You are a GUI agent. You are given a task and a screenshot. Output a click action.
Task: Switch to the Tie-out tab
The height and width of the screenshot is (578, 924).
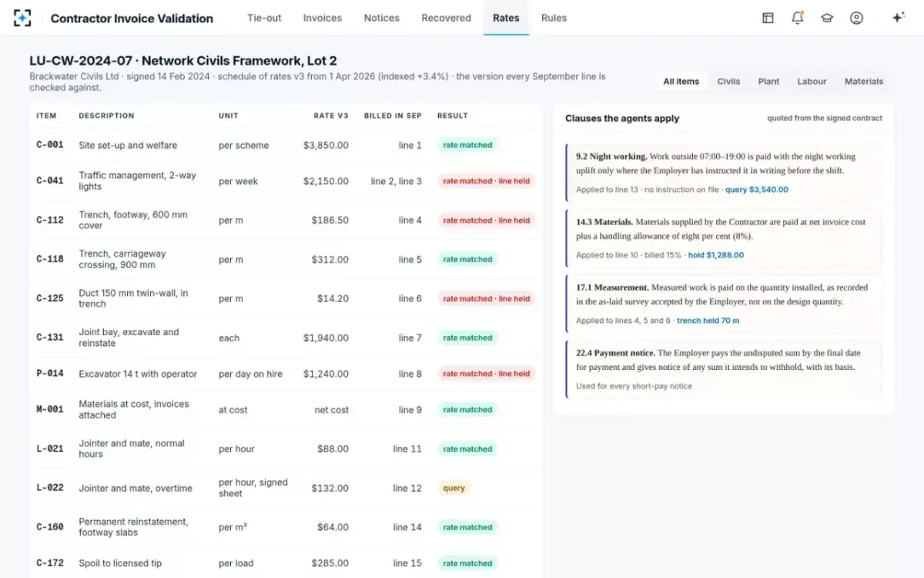tap(264, 18)
